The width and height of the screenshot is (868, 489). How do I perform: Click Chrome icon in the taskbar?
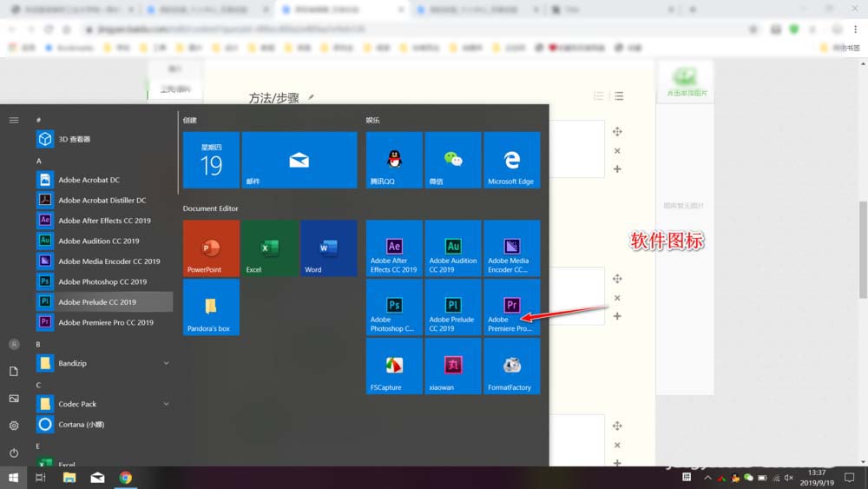click(126, 478)
